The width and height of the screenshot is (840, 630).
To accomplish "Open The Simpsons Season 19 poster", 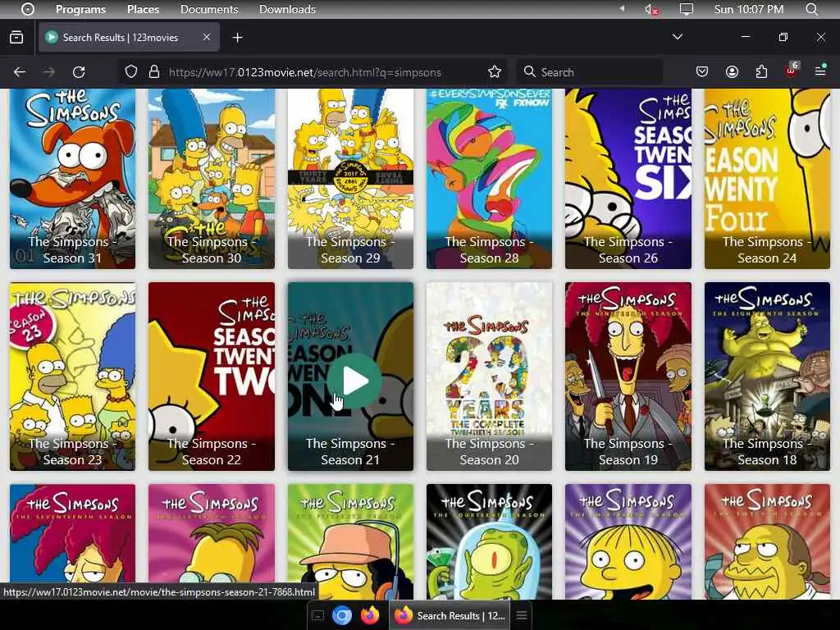I will pos(628,377).
